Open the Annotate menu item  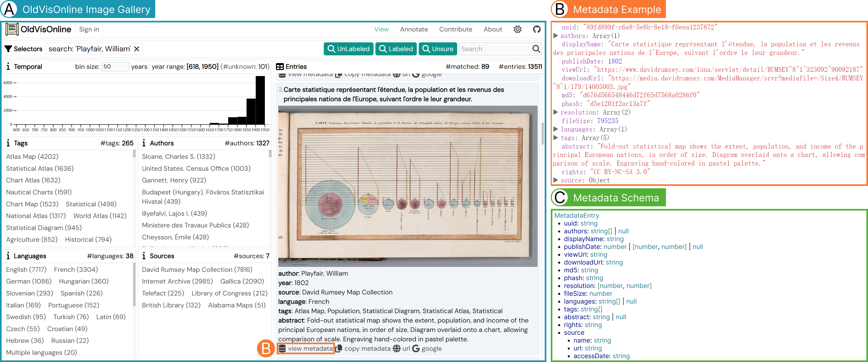pyautogui.click(x=414, y=29)
